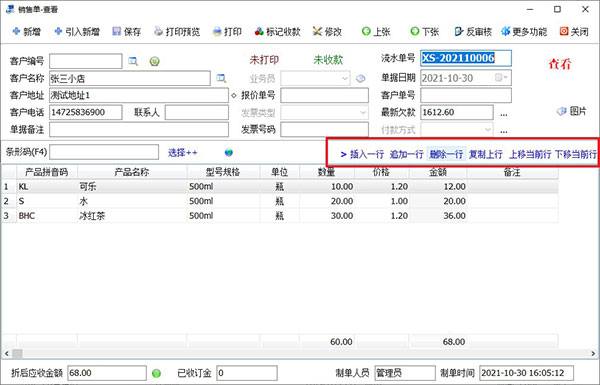This screenshot has width=600, height=385.
Task: Click the 流水单号 field XS-202110006
Action: (466, 58)
